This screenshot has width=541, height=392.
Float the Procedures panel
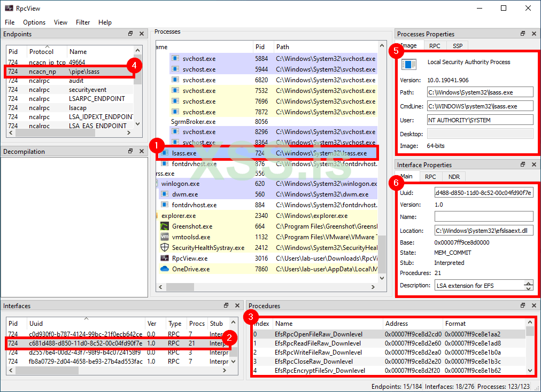523,305
